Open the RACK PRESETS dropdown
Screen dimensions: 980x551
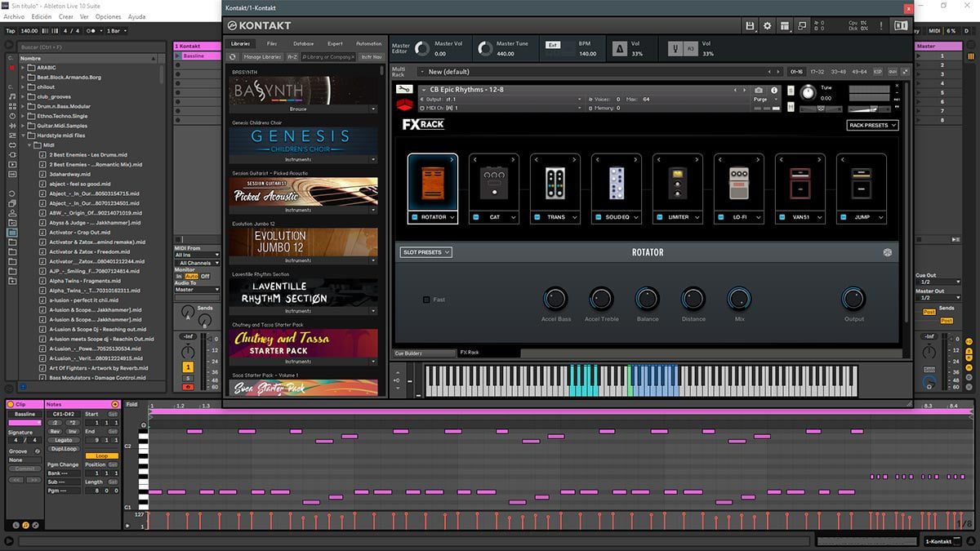pos(872,125)
